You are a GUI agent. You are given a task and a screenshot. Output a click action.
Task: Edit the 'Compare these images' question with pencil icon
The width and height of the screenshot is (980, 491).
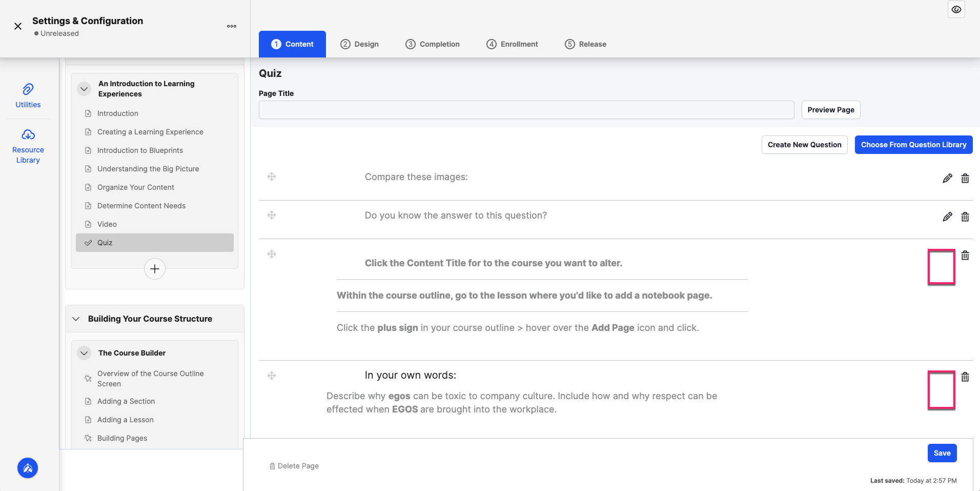(947, 178)
